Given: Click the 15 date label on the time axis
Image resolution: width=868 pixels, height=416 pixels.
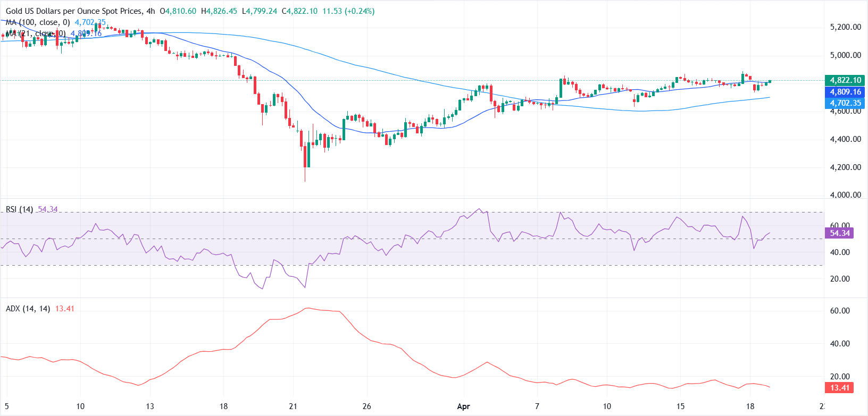Looking at the screenshot, I should pos(680,406).
